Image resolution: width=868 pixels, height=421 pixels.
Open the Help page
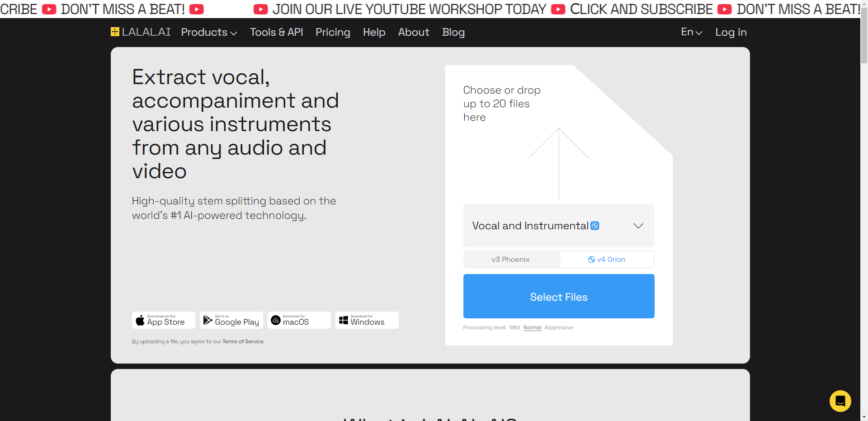(x=374, y=32)
